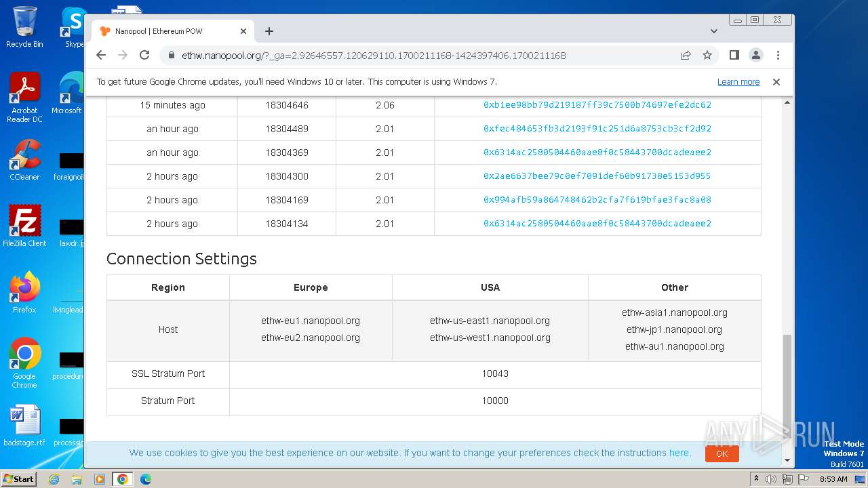Select block number 18304646
Viewport: 868px width, 488px height.
pos(287,105)
